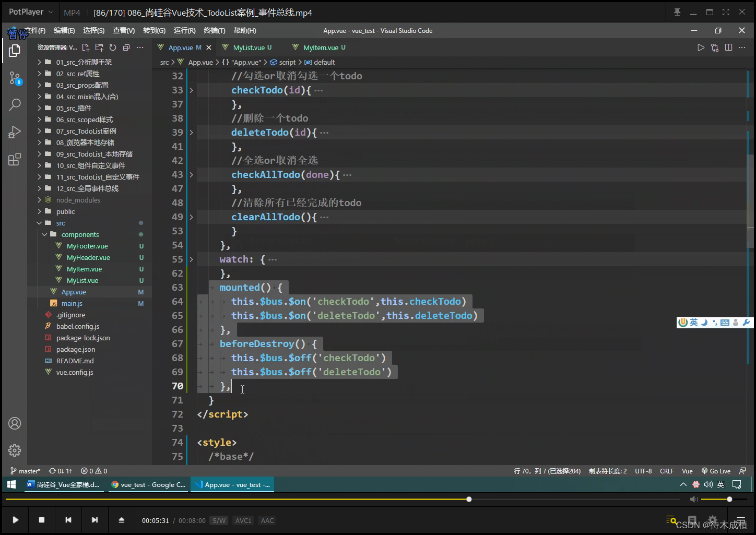Open Run and Debug view
756x535 pixels.
[x=15, y=132]
